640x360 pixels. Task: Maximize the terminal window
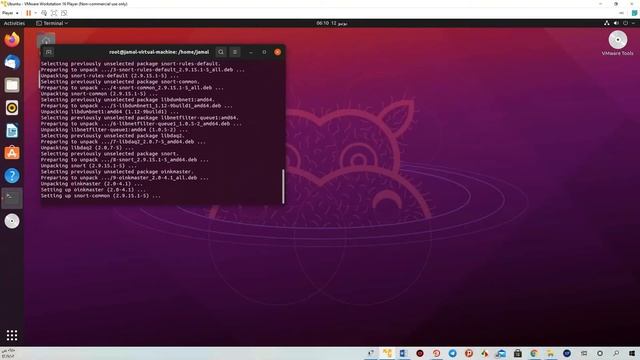point(264,52)
